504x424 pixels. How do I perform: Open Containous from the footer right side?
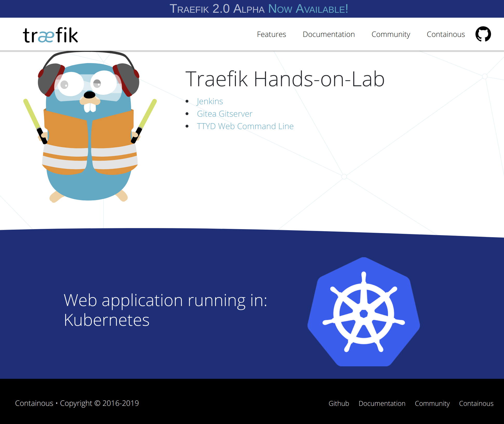click(476, 403)
